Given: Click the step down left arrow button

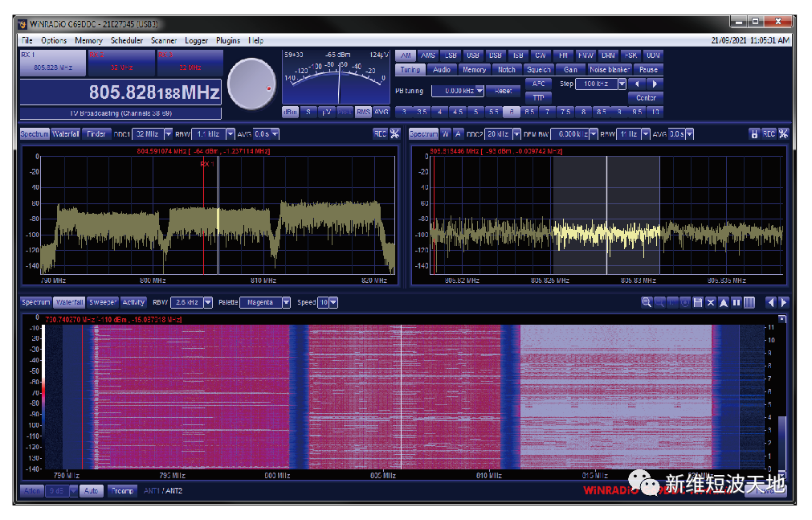Looking at the screenshot, I should (637, 84).
